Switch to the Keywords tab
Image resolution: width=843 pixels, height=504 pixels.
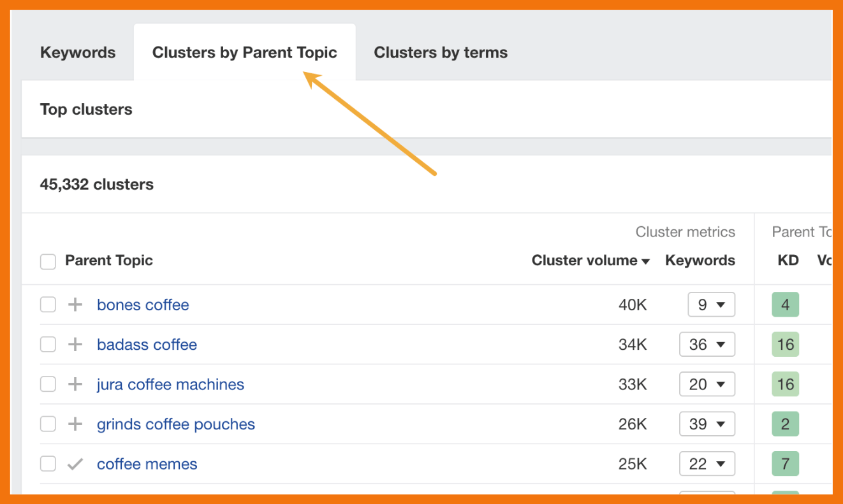tap(78, 52)
